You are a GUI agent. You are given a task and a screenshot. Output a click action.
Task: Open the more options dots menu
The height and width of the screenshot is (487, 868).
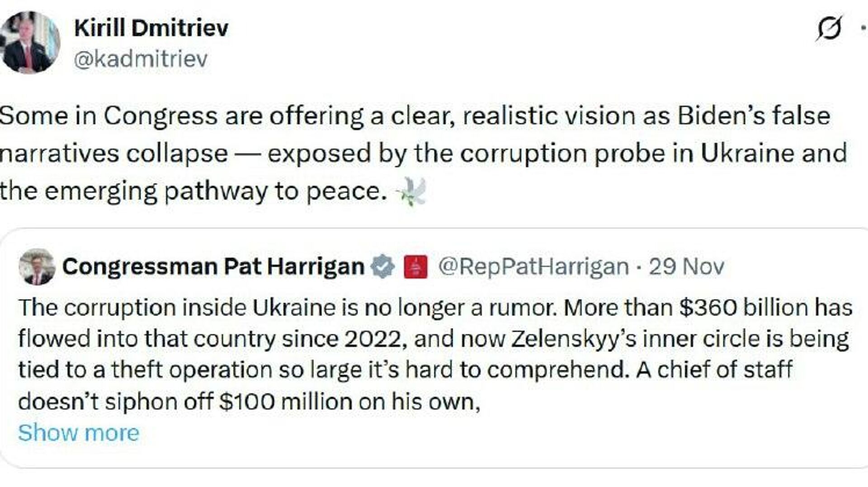863,28
